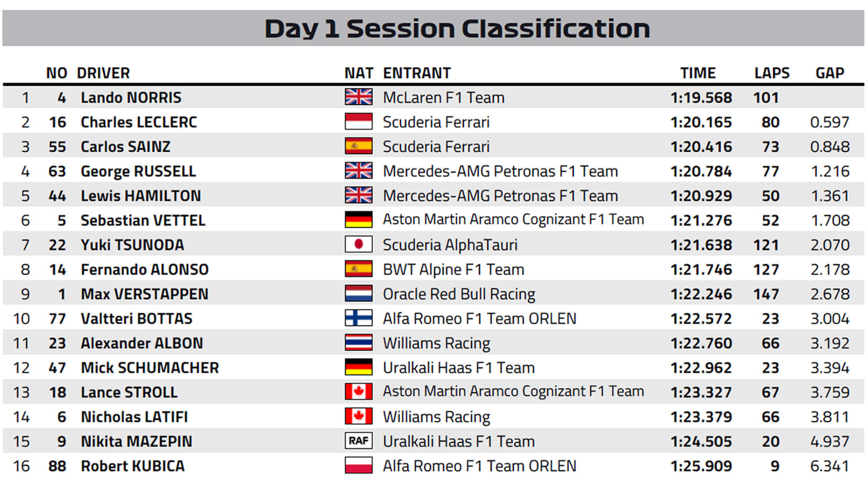Click the Dutch flag beside Max Verstappen
This screenshot has width=868, height=488.
tap(358, 294)
